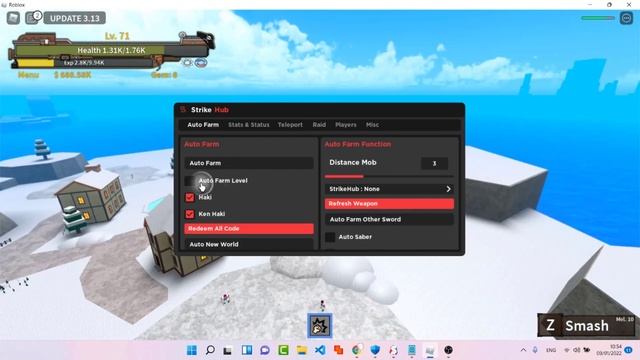Image resolution: width=640 pixels, height=360 pixels.
Task: Click the Auto New World row
Action: 249,244
